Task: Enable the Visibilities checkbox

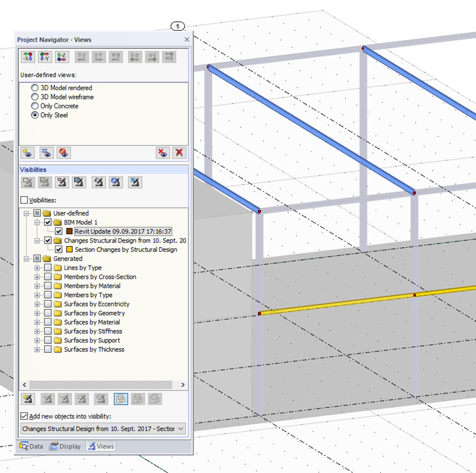Action: pos(24,200)
